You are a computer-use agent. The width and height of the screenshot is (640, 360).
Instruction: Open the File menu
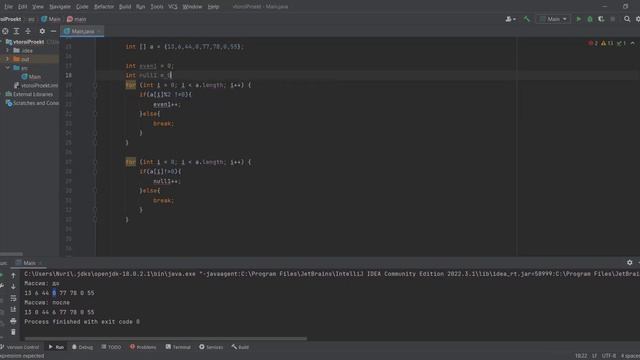click(x=8, y=7)
